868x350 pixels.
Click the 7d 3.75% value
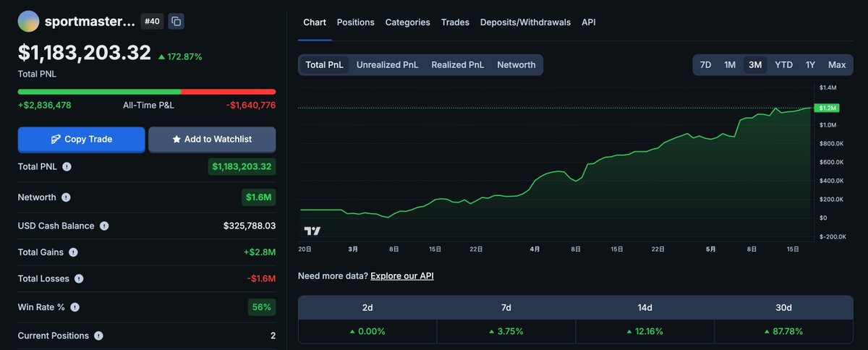(506, 331)
